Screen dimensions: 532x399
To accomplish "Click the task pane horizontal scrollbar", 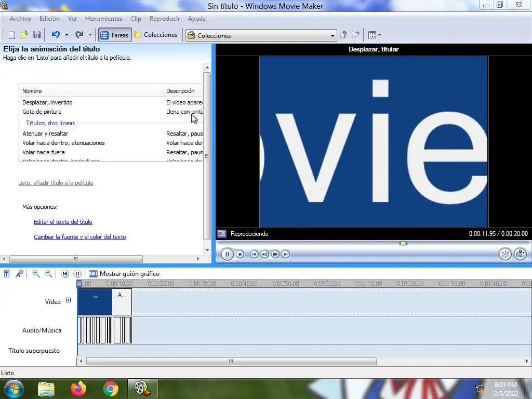I will pos(76,259).
